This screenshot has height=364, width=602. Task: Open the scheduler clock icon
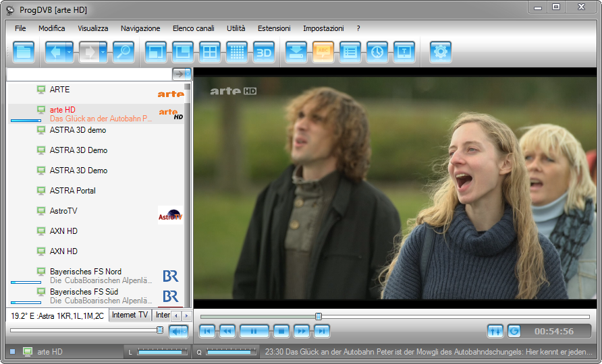tap(377, 52)
